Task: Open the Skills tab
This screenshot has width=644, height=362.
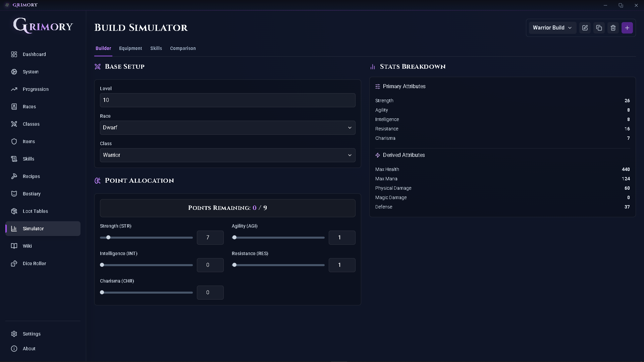Action: [x=156, y=48]
